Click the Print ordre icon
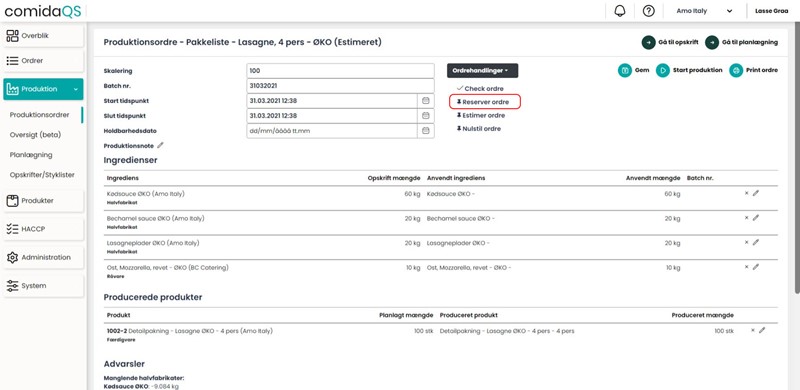 tap(736, 70)
